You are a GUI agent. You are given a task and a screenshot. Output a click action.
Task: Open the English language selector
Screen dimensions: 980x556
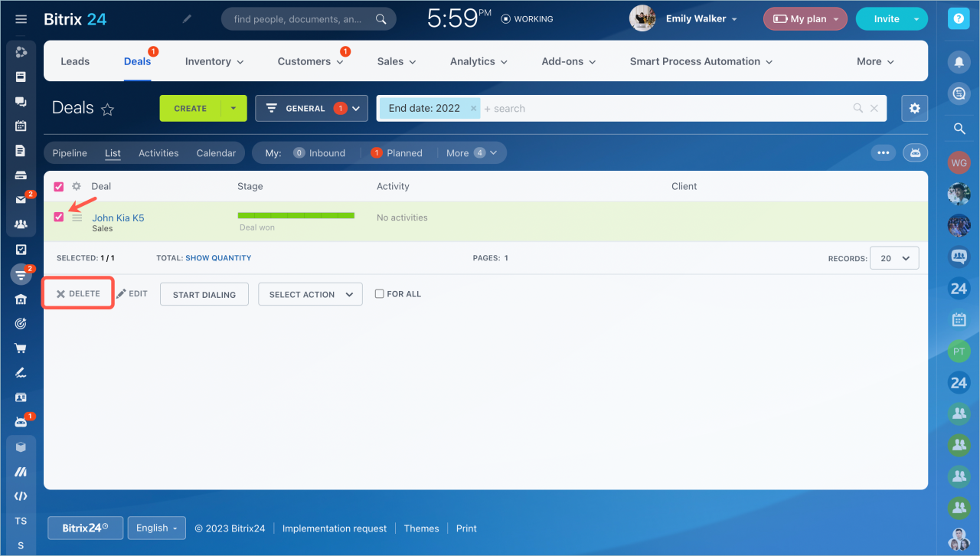156,528
